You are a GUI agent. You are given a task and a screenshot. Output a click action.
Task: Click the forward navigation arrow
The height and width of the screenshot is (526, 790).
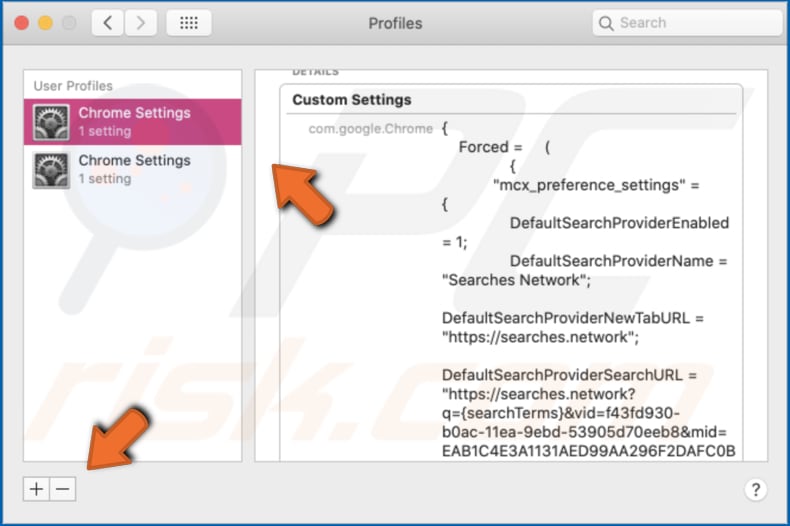pyautogui.click(x=141, y=23)
